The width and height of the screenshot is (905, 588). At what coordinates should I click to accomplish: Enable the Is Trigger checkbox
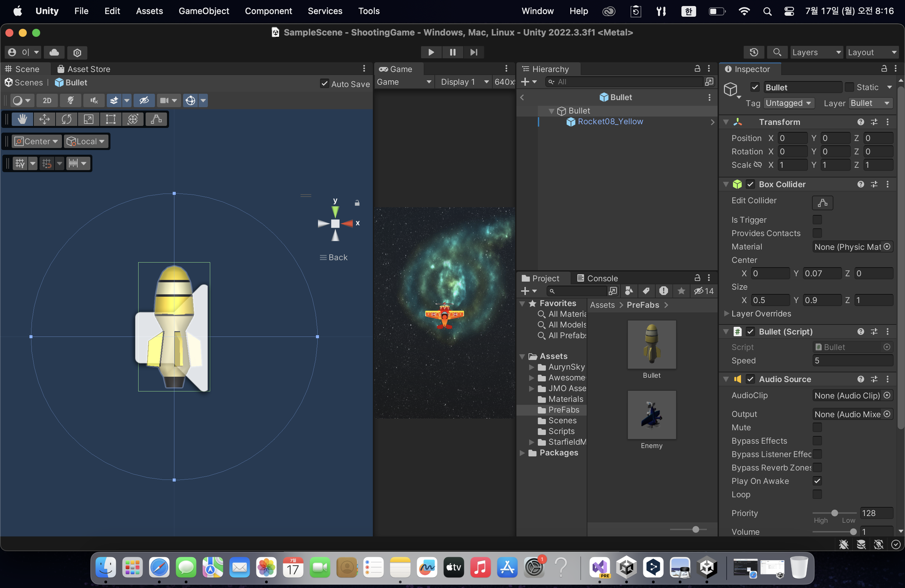coord(817,220)
